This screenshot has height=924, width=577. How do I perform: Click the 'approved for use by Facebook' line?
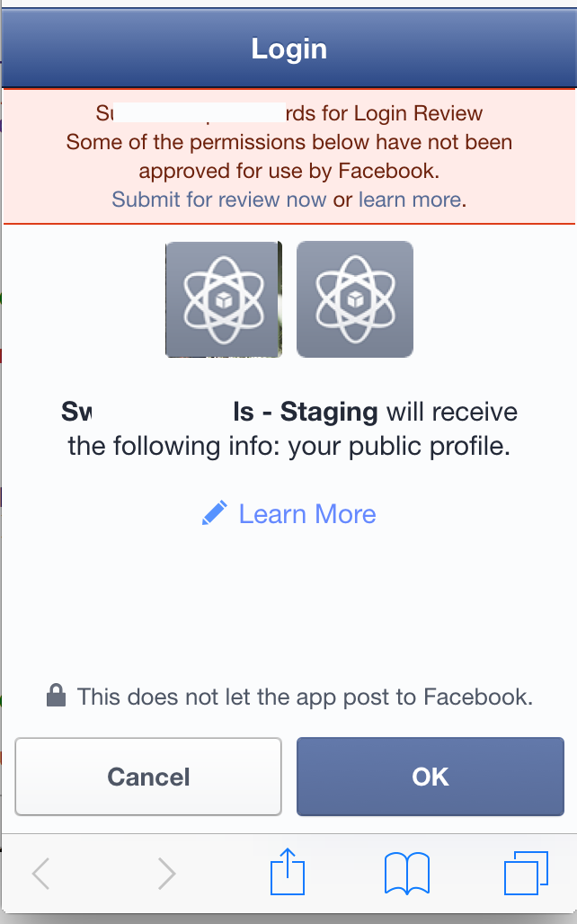tap(288, 171)
